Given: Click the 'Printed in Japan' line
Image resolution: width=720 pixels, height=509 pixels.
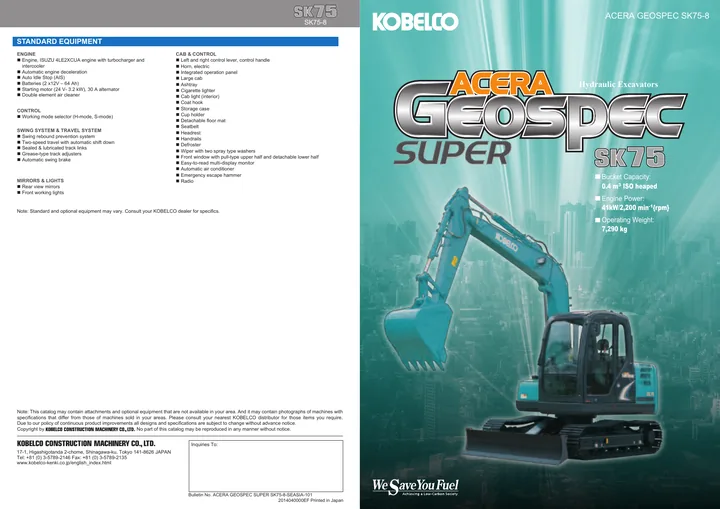Looking at the screenshot, I should 310,501.
